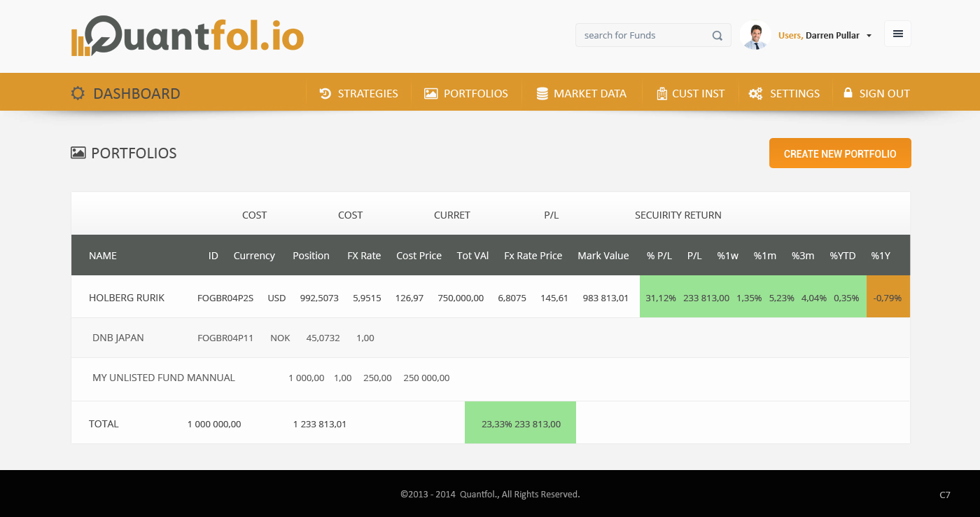Click the Mark Value column header

click(x=603, y=256)
